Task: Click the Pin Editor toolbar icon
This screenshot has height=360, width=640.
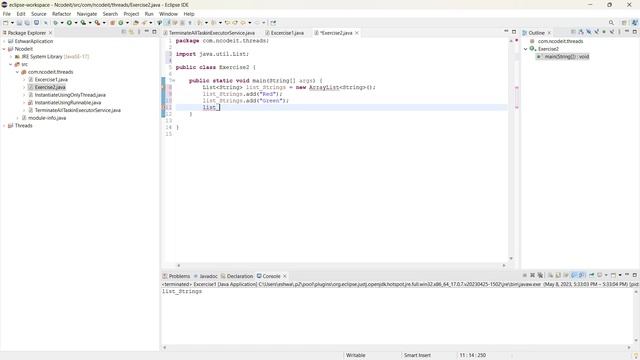Action: 273,23
